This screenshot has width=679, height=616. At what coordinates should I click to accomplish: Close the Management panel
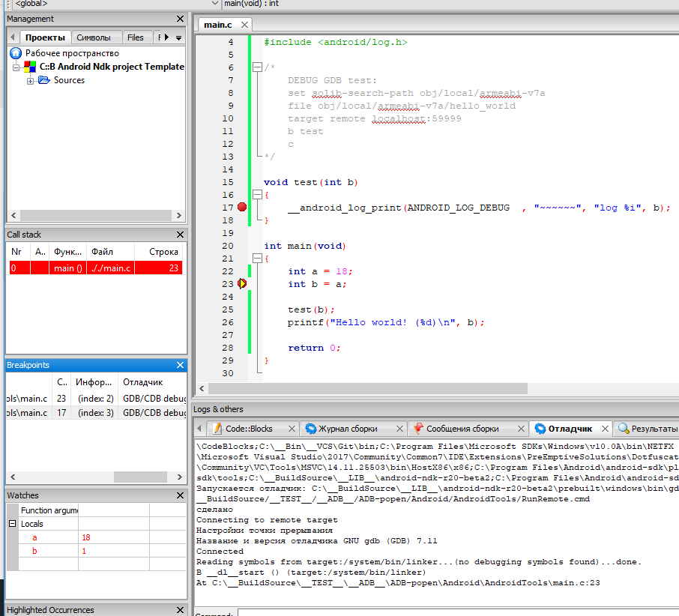pyautogui.click(x=180, y=19)
